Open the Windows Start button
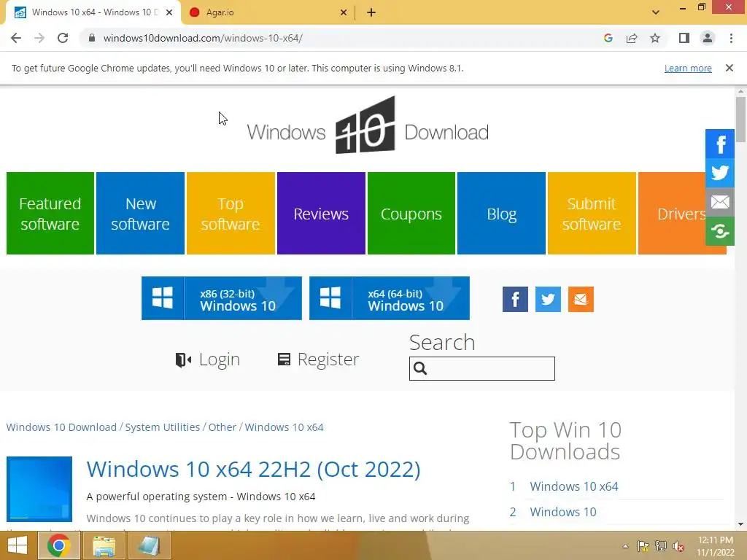This screenshot has height=560, width=747. (18, 545)
